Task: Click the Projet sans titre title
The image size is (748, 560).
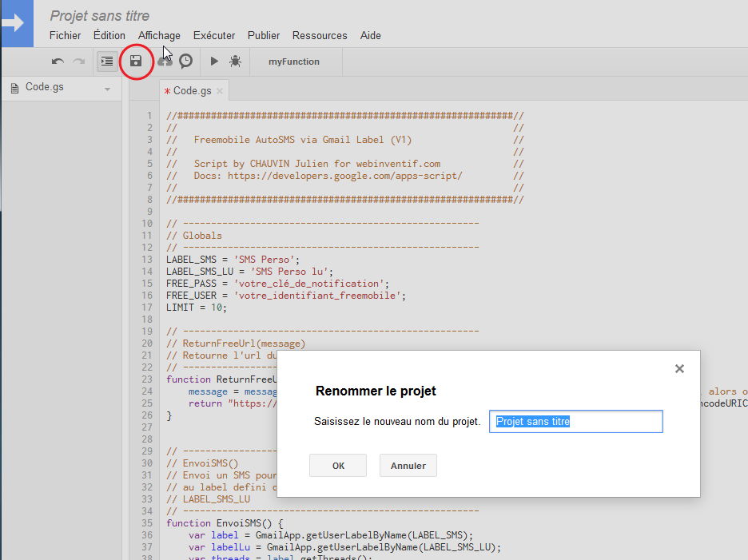Action: (x=100, y=16)
